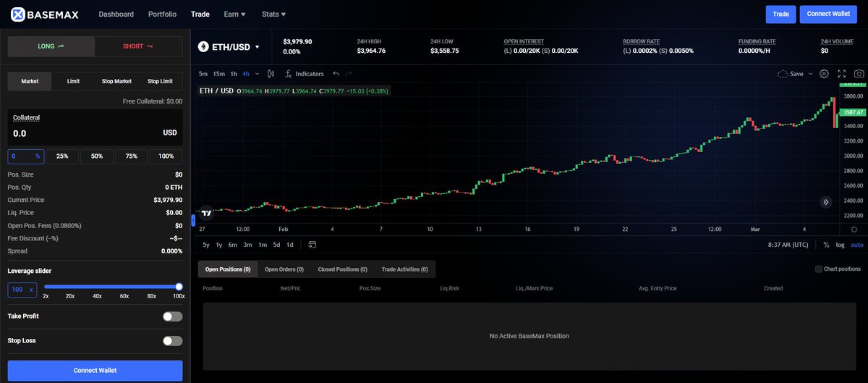Click leverage value input showing 100
Screen dimensions: 868x383
pyautogui.click(x=22, y=290)
